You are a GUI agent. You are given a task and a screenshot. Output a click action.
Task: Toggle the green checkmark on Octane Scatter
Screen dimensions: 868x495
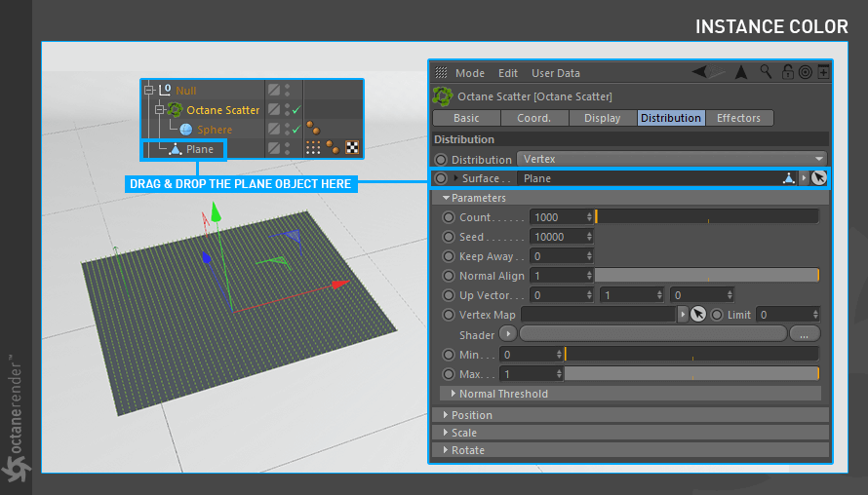pos(296,110)
